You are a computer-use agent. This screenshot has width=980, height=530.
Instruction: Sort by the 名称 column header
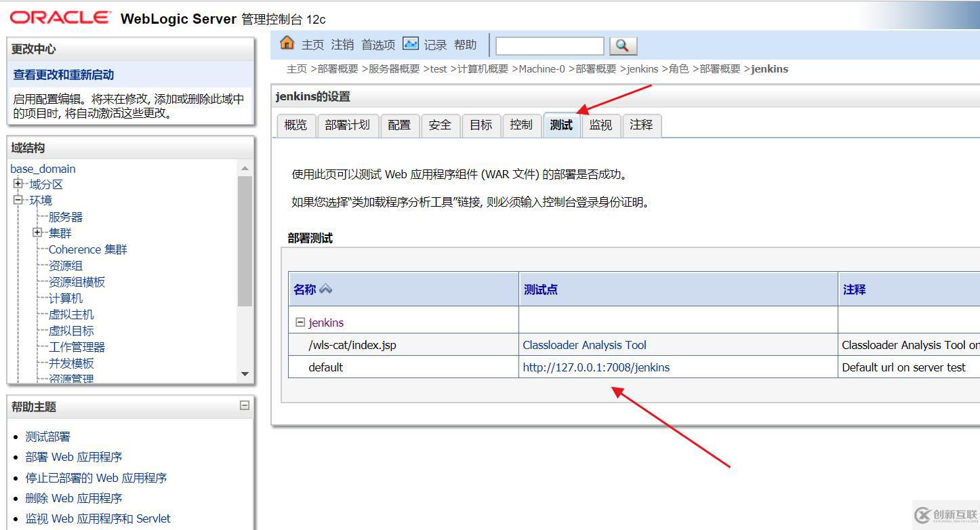click(x=305, y=289)
